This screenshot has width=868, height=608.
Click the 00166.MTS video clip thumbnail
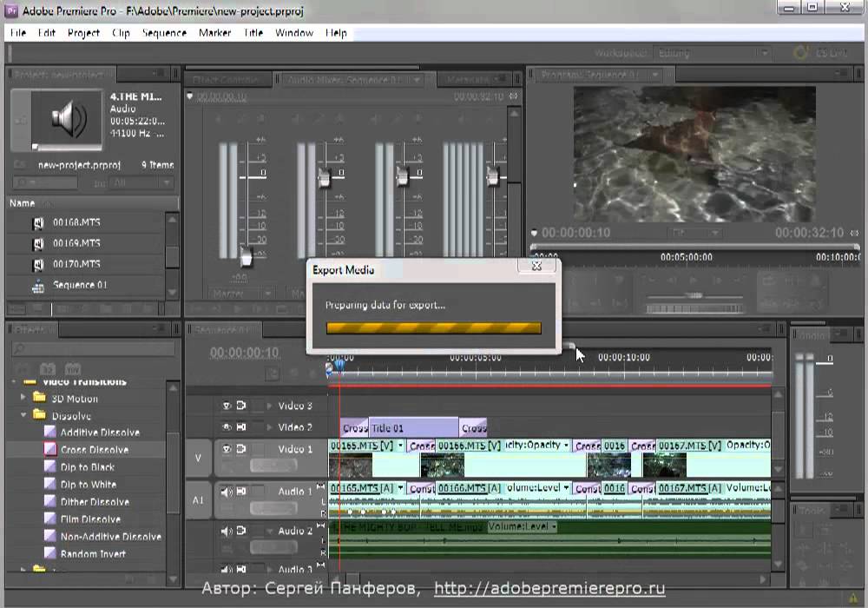pyautogui.click(x=443, y=466)
